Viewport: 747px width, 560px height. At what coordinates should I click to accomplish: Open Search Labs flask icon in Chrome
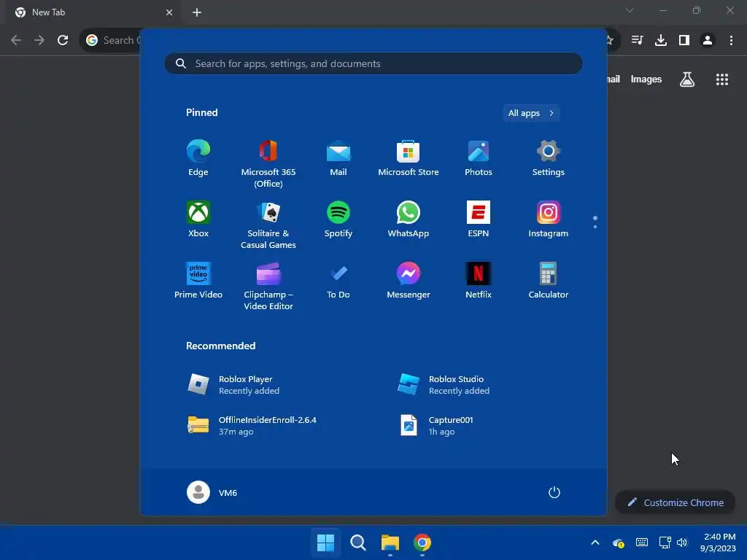687,79
